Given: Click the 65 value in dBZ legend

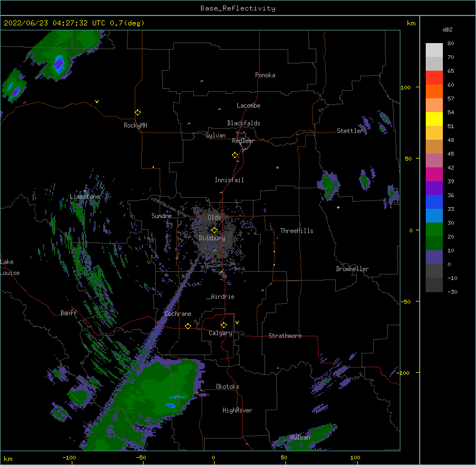Looking at the screenshot, I should pos(451,71).
